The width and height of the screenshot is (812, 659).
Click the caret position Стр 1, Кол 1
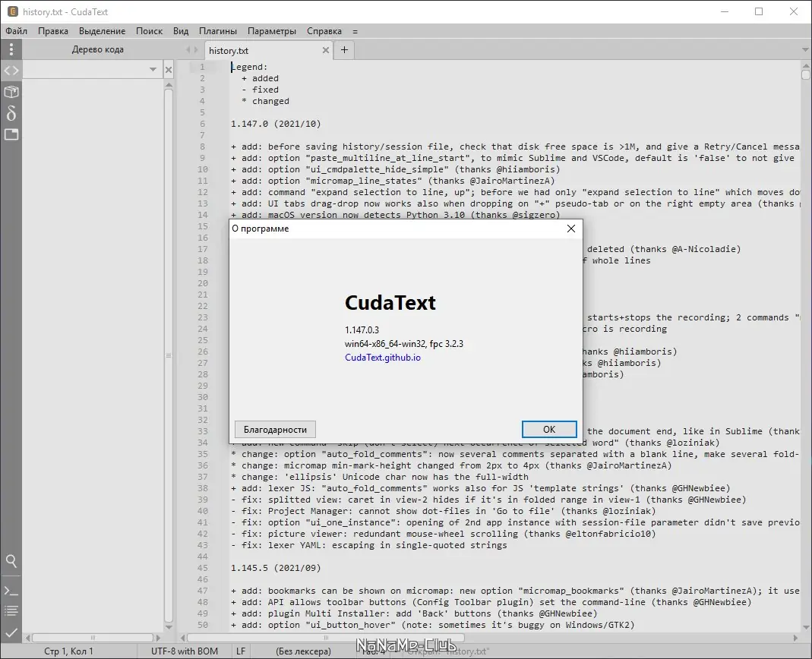[68, 651]
